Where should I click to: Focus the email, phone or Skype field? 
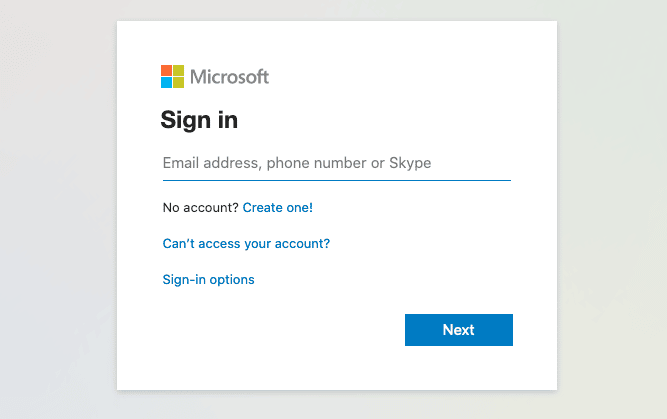coord(336,163)
